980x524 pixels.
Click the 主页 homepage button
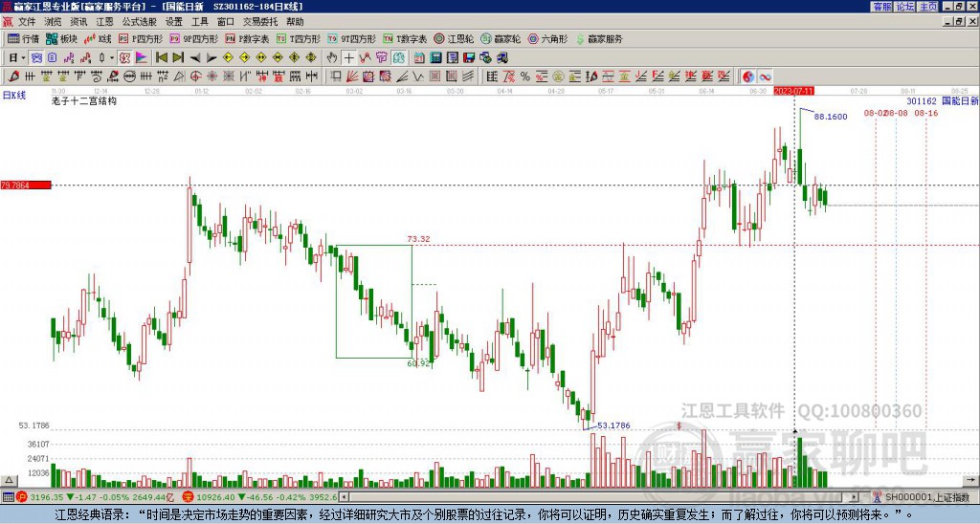tap(928, 7)
